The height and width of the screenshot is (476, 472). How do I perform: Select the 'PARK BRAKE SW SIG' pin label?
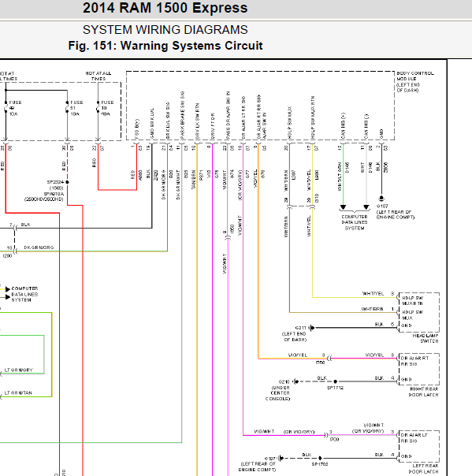click(182, 115)
